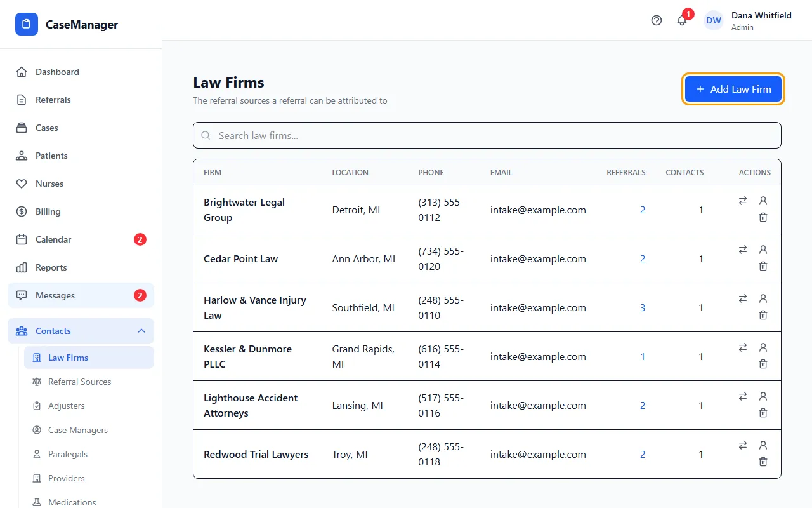The height and width of the screenshot is (508, 812).
Task: Click the CaseManager clipboard logo
Action: pos(27,25)
